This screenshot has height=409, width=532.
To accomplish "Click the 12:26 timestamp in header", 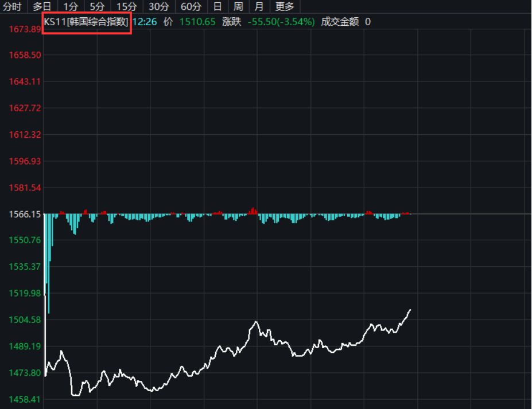I will tap(144, 22).
